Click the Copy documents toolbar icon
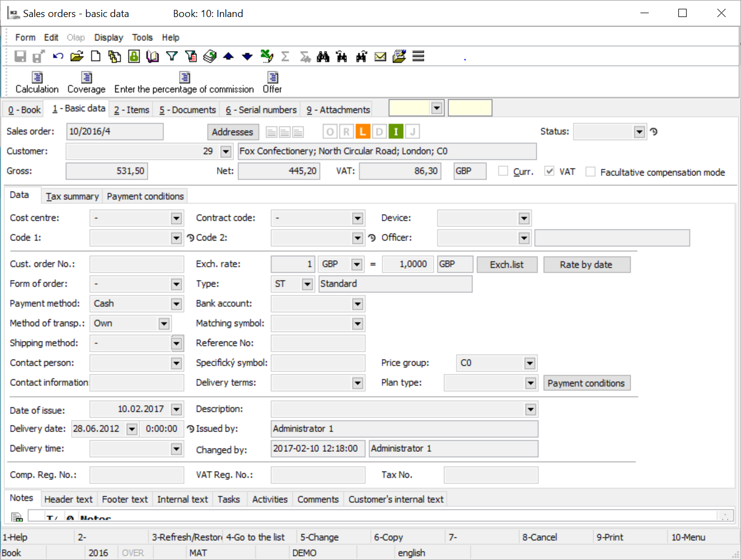 pos(115,56)
